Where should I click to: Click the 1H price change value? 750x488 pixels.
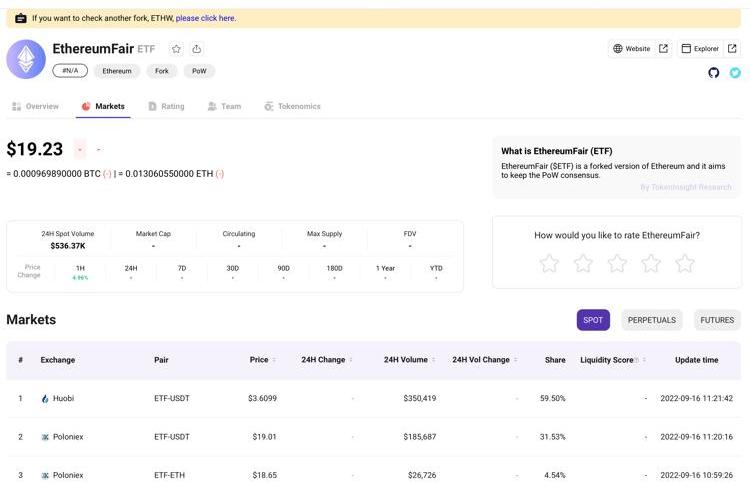(80, 278)
